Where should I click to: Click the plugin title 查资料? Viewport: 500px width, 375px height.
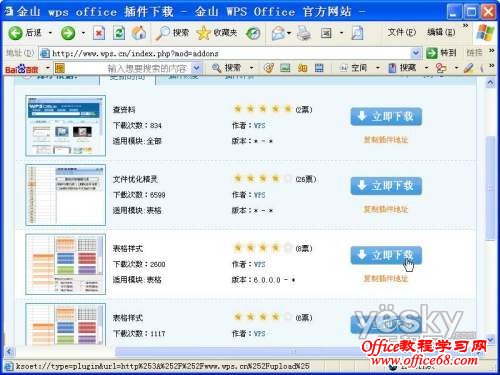(124, 110)
